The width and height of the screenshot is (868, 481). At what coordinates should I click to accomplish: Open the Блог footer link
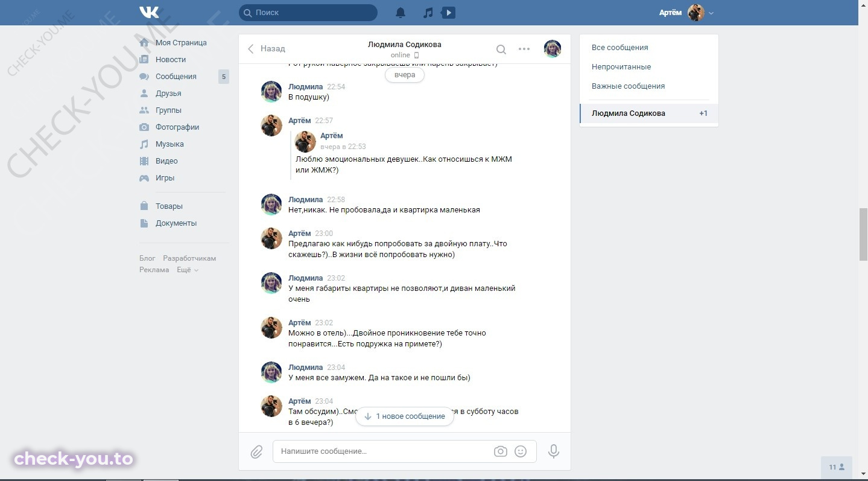(147, 258)
